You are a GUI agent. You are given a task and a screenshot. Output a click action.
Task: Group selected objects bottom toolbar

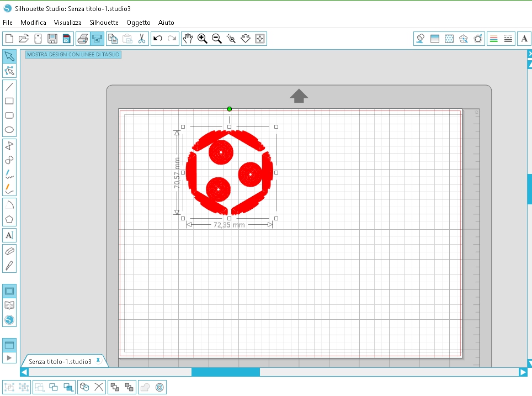[9, 387]
